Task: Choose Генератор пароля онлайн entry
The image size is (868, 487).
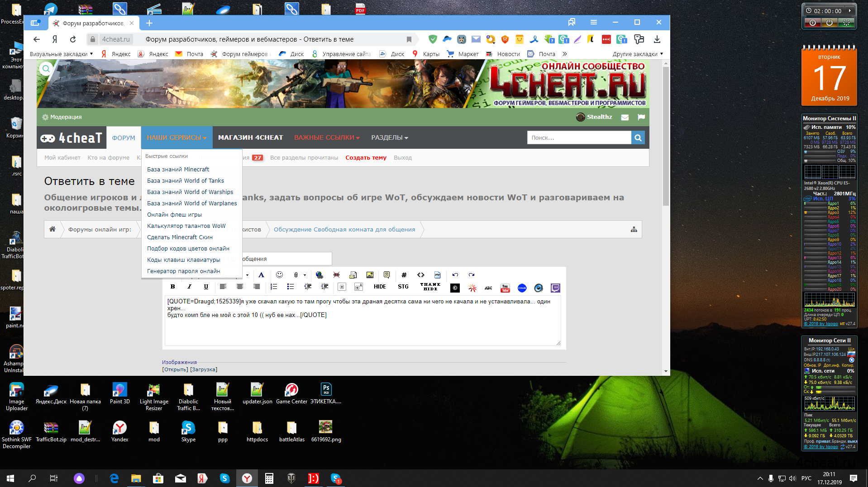Action: [x=183, y=271]
